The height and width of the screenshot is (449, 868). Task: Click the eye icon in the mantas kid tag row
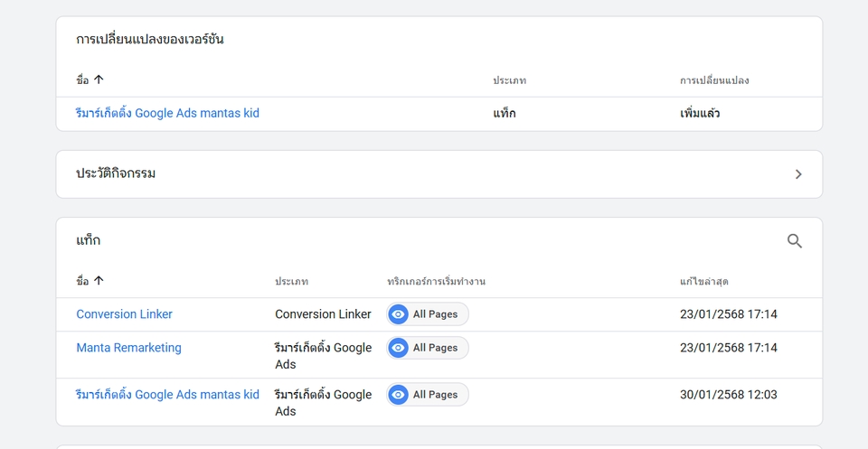[399, 395]
